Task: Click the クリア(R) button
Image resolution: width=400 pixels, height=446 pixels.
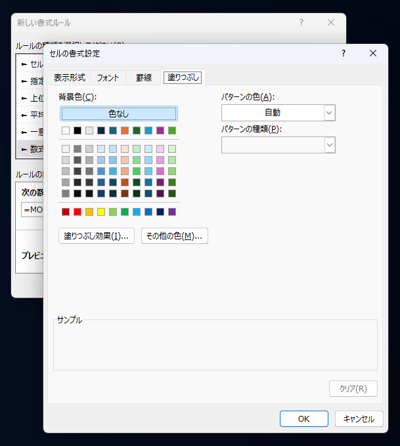Action: coord(353,388)
